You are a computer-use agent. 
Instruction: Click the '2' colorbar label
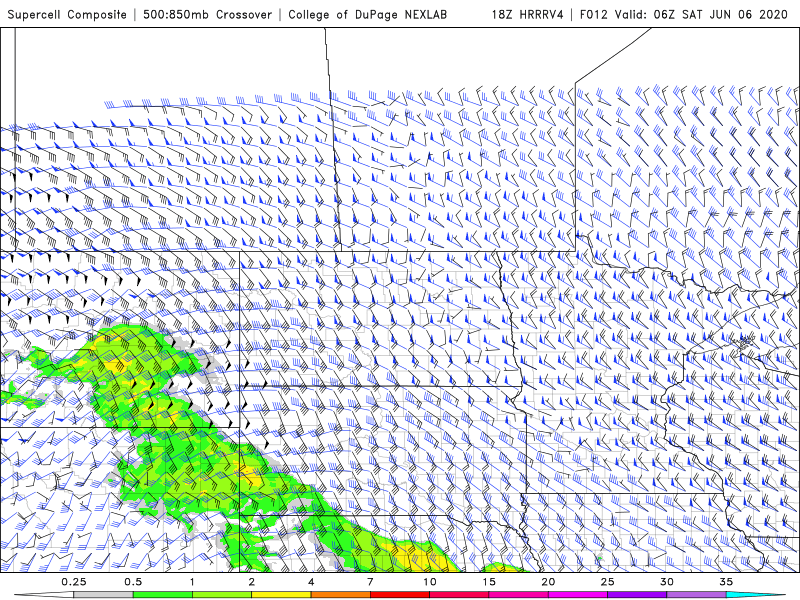252,582
